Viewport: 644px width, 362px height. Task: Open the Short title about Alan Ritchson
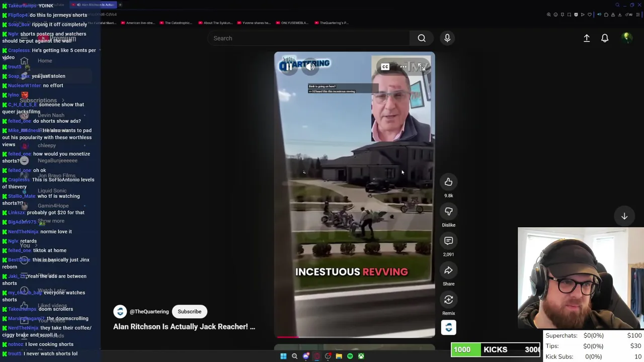[x=184, y=327]
